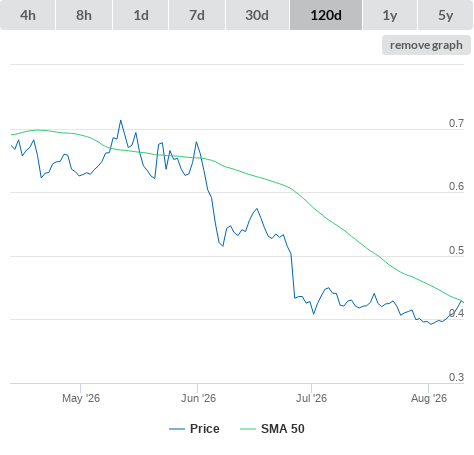Show the 1y price history

[390, 15]
